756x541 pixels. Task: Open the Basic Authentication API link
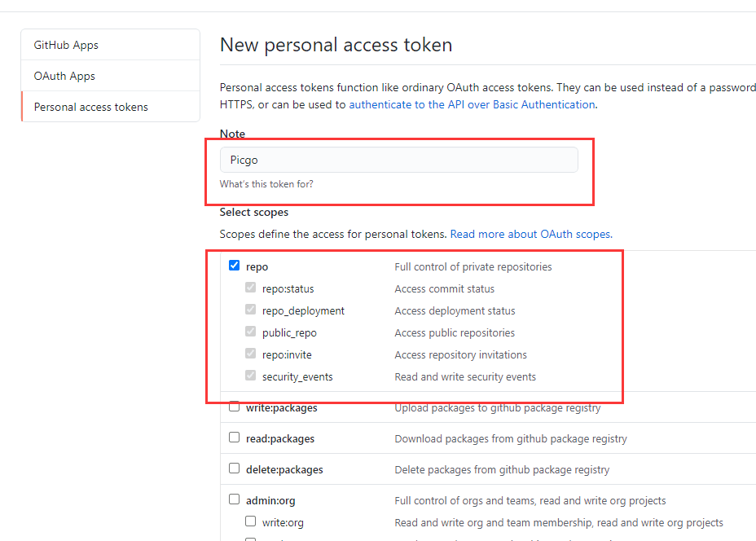[x=472, y=104]
